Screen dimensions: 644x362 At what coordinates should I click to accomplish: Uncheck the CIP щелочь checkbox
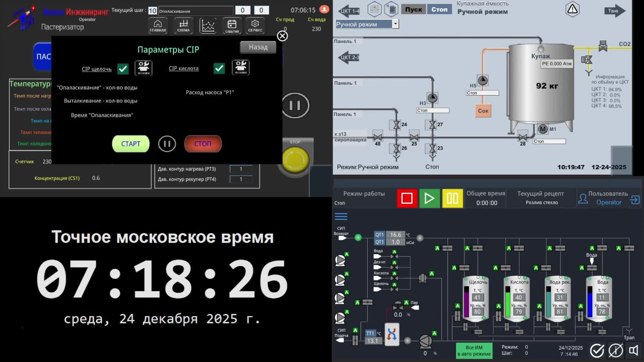(123, 69)
